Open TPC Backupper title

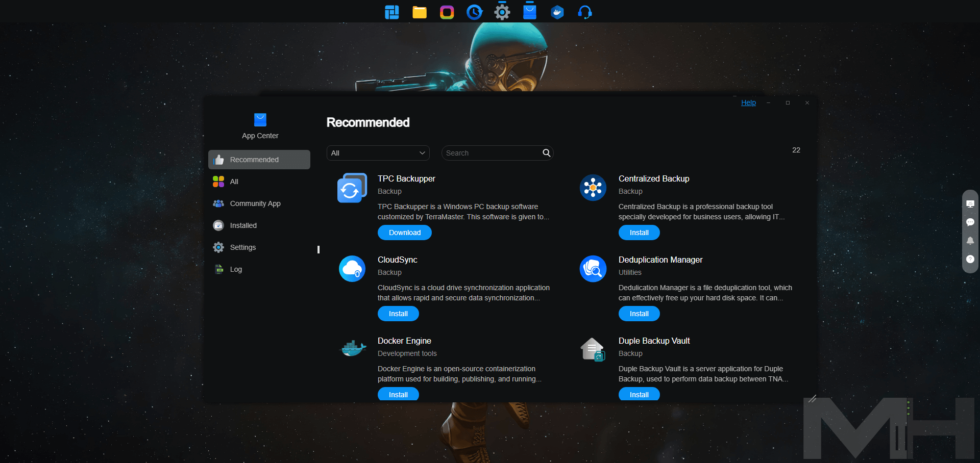tap(406, 178)
